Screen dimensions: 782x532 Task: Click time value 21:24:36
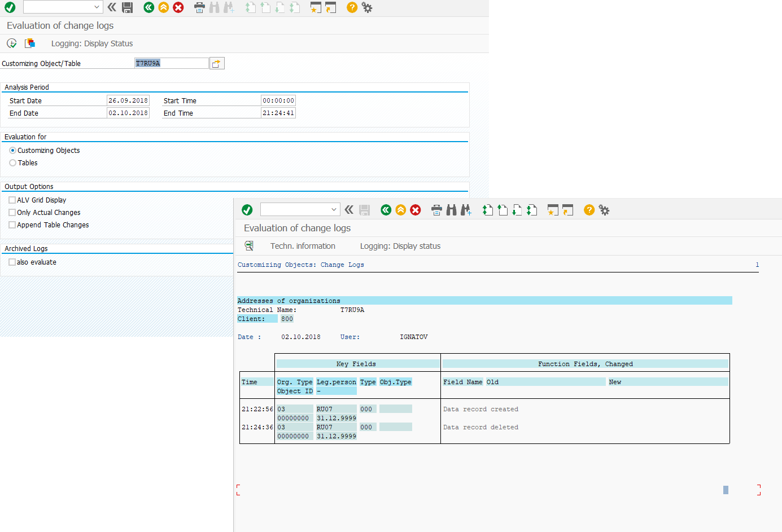pos(257,428)
